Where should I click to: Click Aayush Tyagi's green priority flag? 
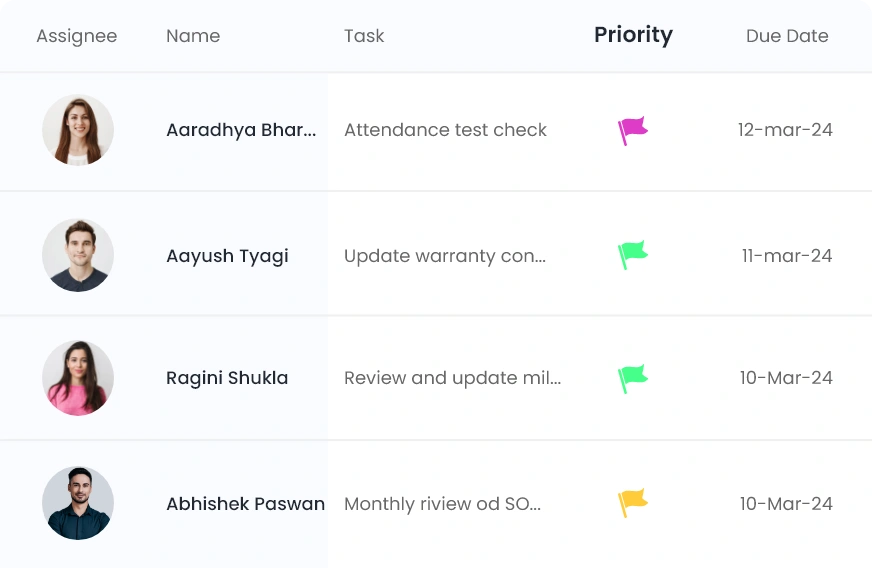[x=632, y=255]
